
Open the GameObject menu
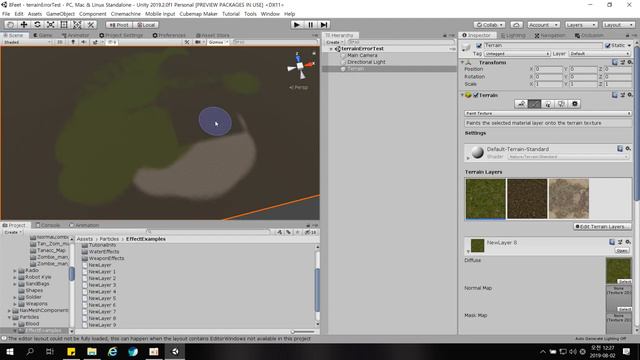60,14
